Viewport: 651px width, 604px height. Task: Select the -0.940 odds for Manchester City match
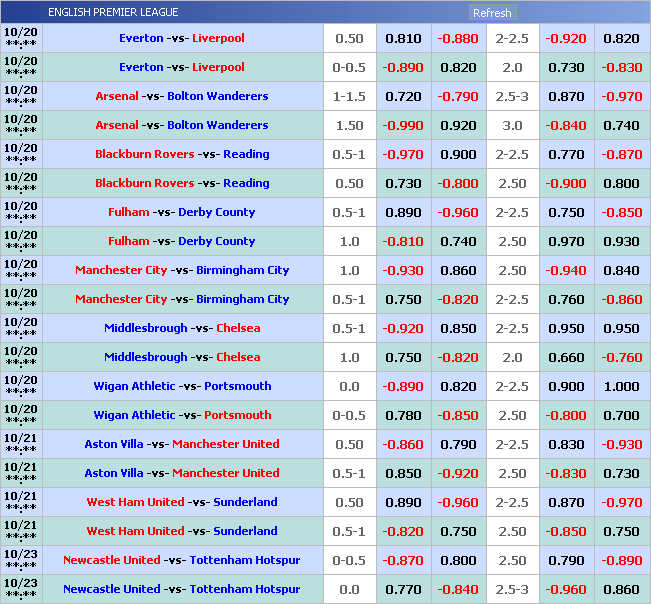tap(566, 271)
